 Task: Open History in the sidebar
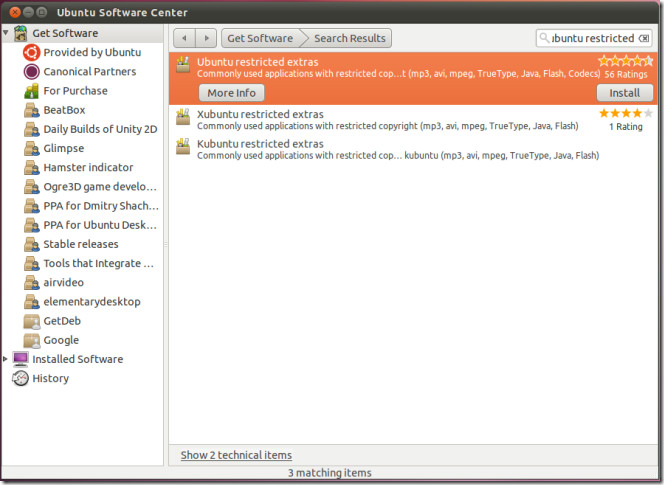pyautogui.click(x=50, y=378)
